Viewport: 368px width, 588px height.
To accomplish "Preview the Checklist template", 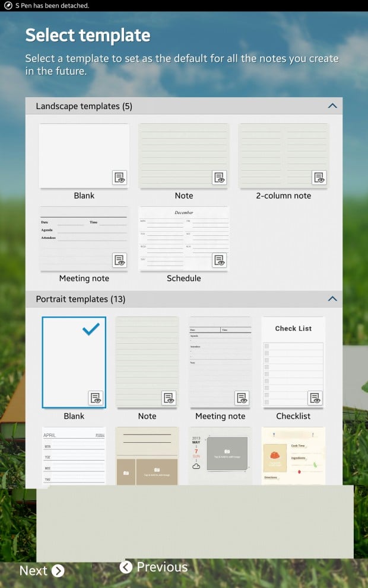I will pos(315,398).
